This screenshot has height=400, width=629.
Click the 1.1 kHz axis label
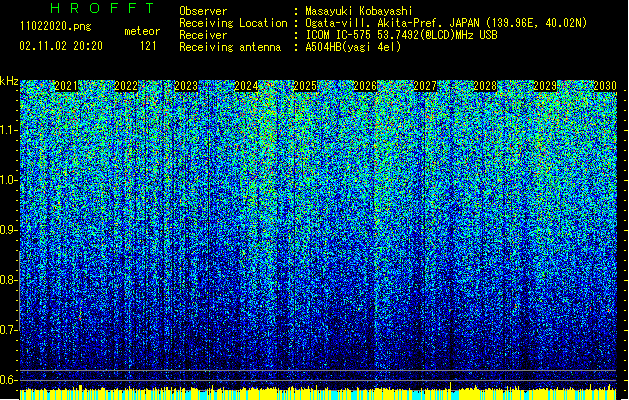[9, 130]
